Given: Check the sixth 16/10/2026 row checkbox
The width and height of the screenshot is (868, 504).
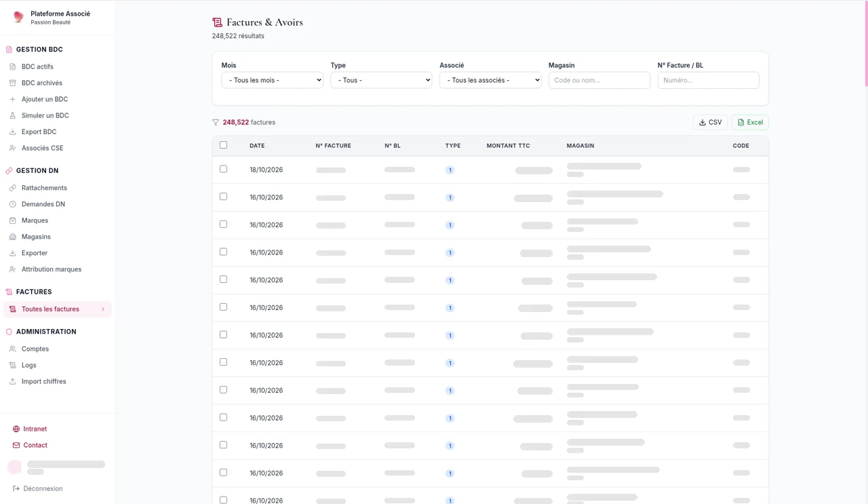Looking at the screenshot, I should point(223,334).
